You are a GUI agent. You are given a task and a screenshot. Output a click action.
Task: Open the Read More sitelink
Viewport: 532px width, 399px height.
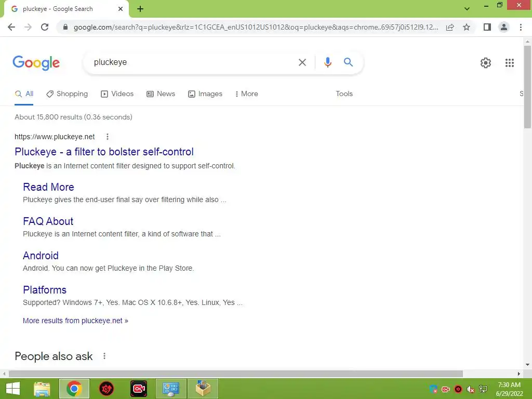point(48,187)
